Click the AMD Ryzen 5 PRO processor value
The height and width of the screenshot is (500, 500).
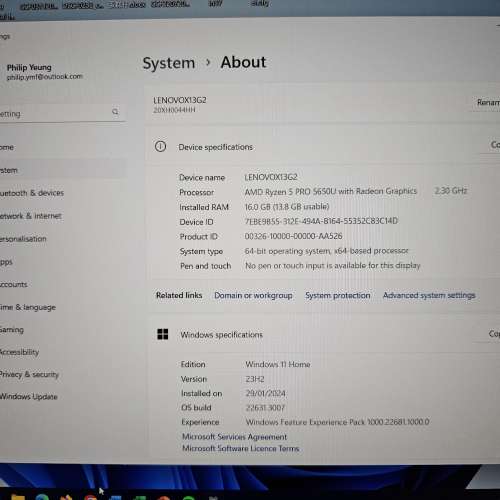[x=331, y=192]
